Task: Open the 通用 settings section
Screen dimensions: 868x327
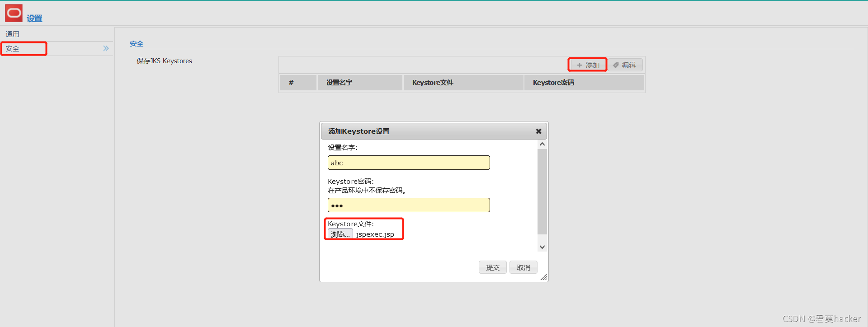Action: 13,34
